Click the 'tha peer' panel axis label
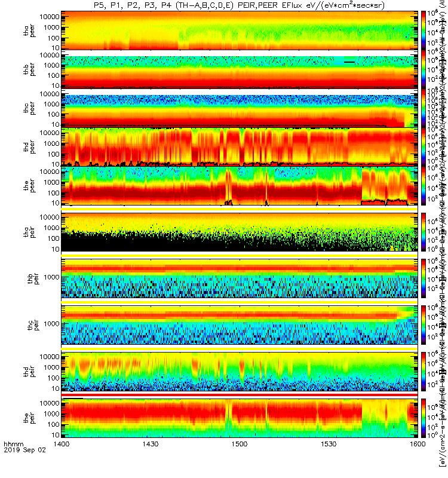Image resolution: width=448 pixels, height=478 pixels. (x=29, y=30)
